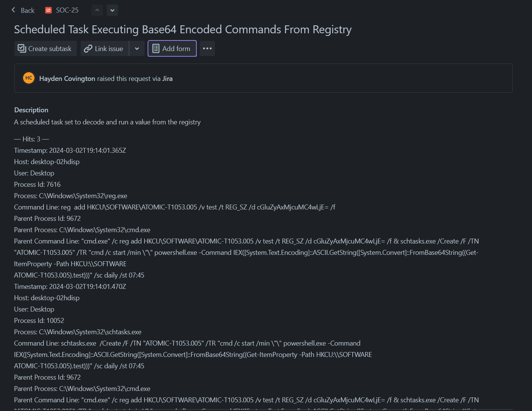Open the three-dots more actions menu
Image resolution: width=532 pixels, height=411 pixels.
pos(207,48)
